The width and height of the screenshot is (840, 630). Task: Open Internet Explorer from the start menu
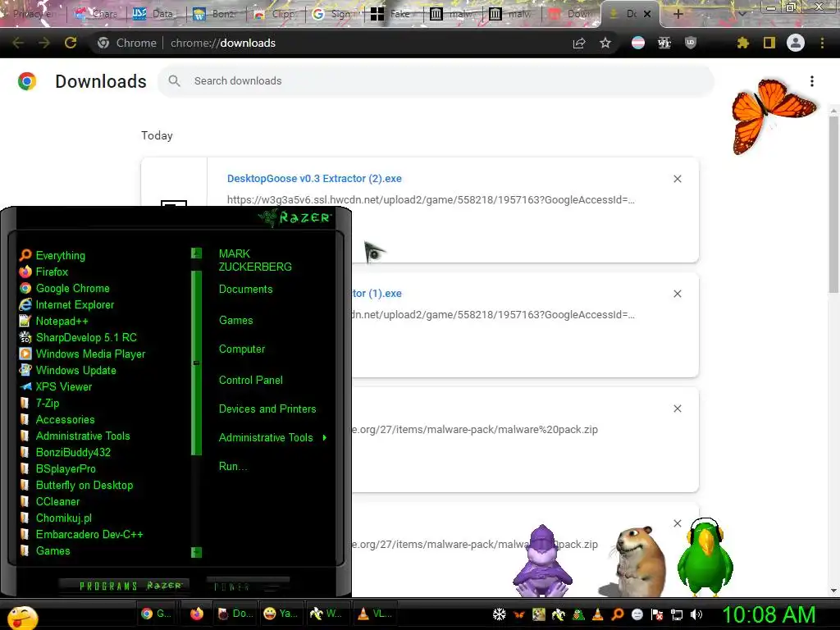click(x=66, y=305)
